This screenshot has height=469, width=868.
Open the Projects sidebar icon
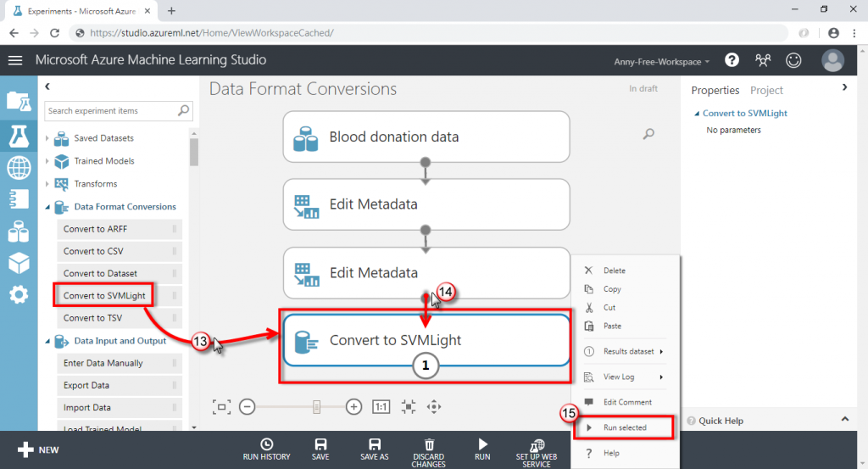click(x=19, y=102)
